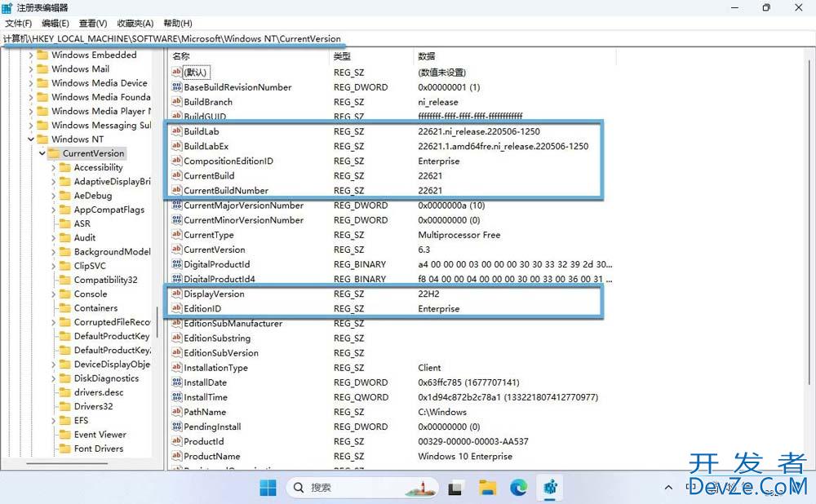Screen dimensions: 816x504
Task: Open the 帮助(H) menu
Action: (x=177, y=24)
